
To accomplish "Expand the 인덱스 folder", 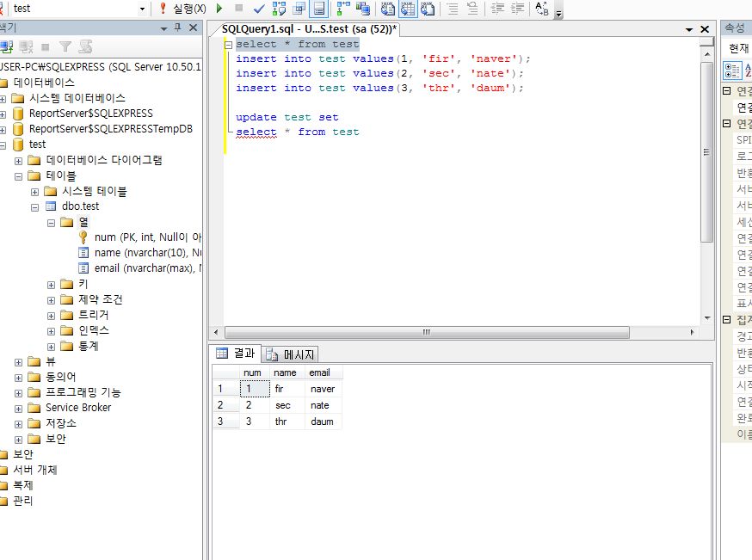I will point(51,331).
